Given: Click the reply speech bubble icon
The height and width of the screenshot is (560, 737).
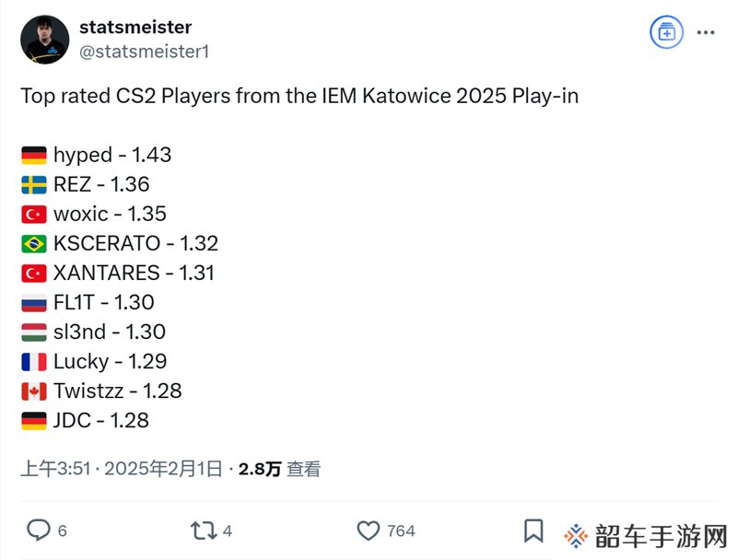Looking at the screenshot, I should [38, 531].
